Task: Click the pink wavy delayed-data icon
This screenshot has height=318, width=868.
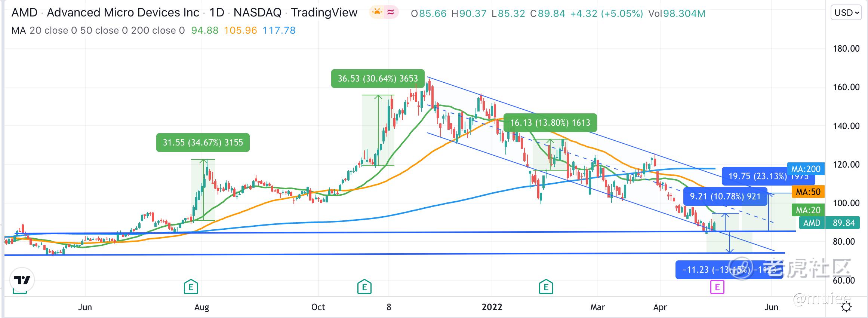Action: coord(391,13)
